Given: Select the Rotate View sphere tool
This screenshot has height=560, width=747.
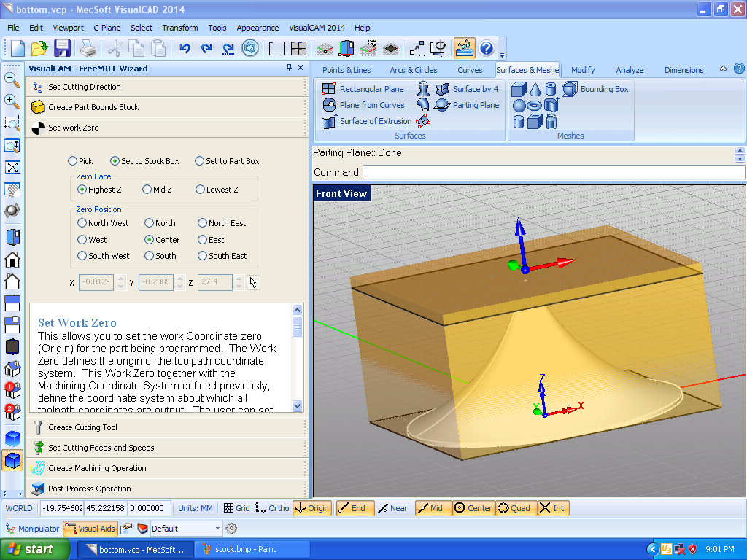Looking at the screenshot, I should click(12, 211).
